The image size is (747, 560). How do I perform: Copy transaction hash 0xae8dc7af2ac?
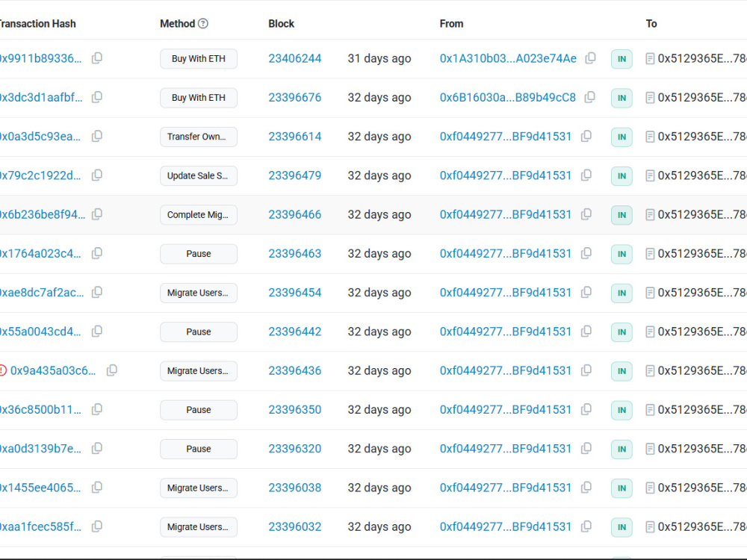pos(96,293)
